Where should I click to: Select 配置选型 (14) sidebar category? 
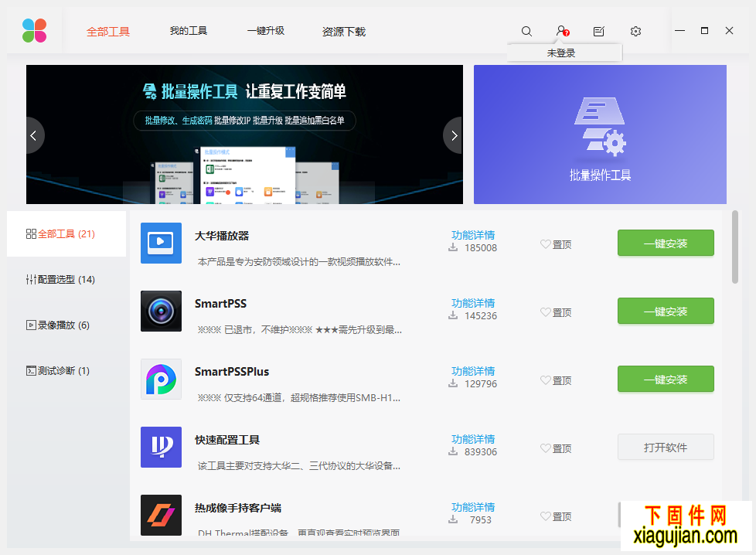pos(66,279)
